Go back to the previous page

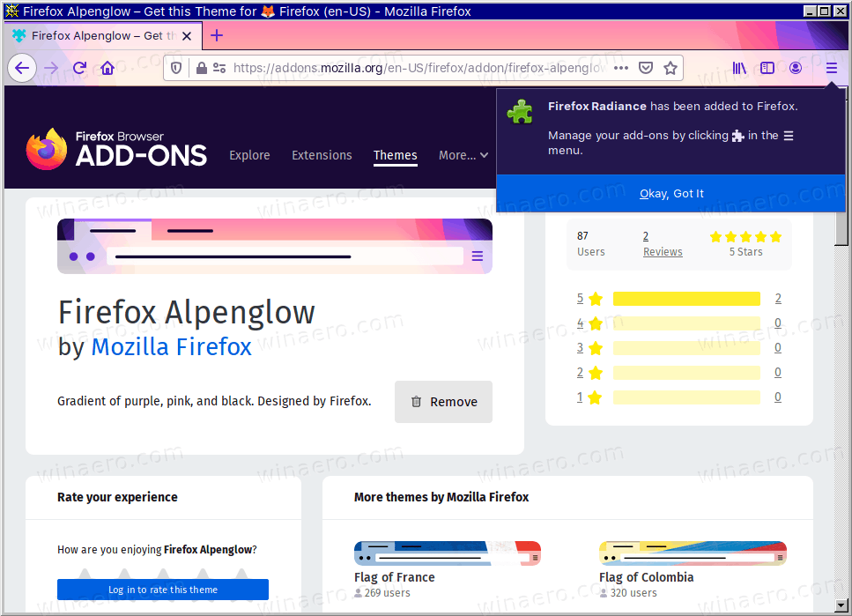click(22, 68)
